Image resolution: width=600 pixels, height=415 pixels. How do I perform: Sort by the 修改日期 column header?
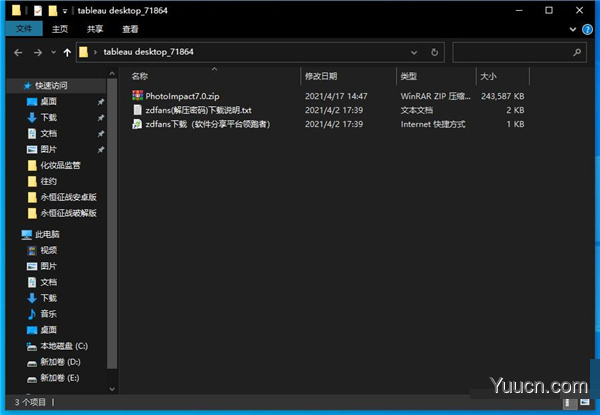click(321, 76)
